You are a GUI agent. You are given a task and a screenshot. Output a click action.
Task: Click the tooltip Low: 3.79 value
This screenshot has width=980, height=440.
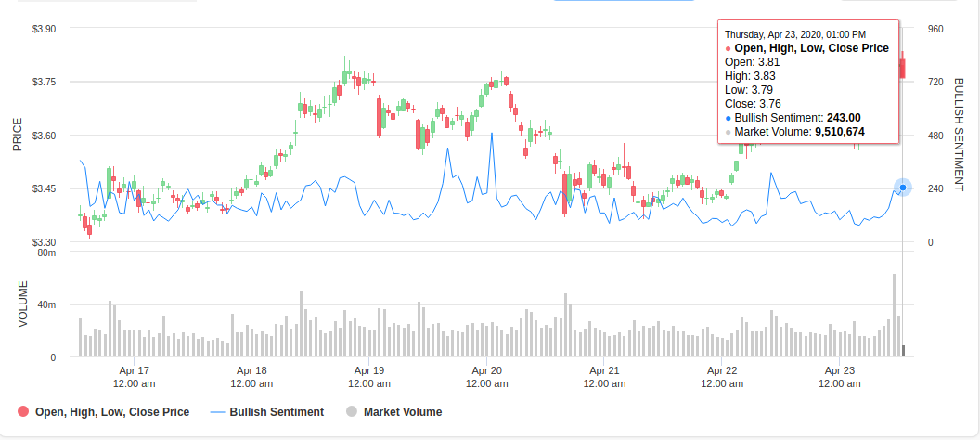[x=749, y=89]
